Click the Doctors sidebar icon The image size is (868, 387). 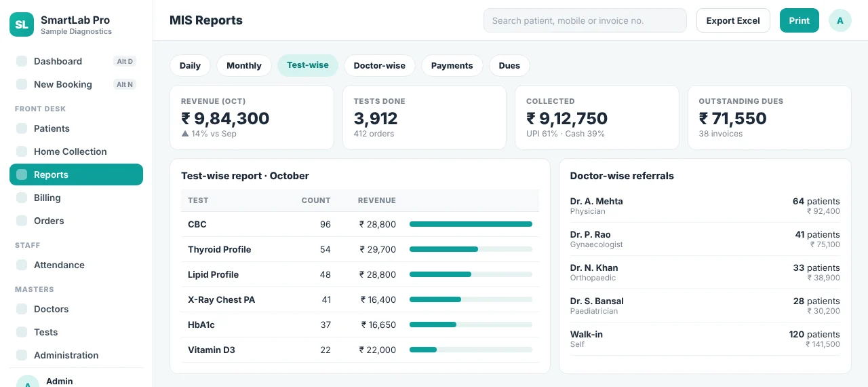click(x=22, y=309)
